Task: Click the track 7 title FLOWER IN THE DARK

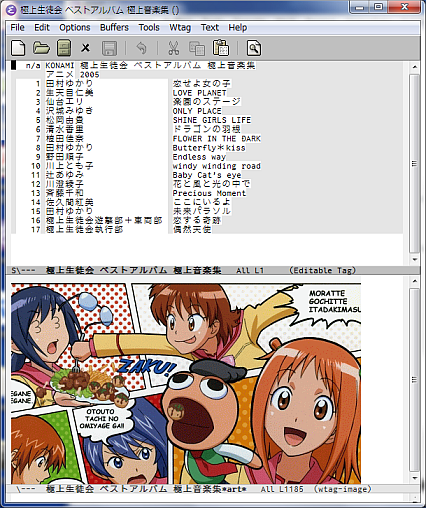Action: point(217,139)
